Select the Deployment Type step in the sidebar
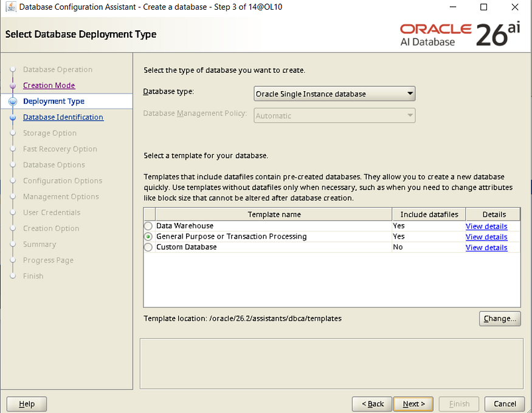This screenshot has width=532, height=413. pos(54,101)
